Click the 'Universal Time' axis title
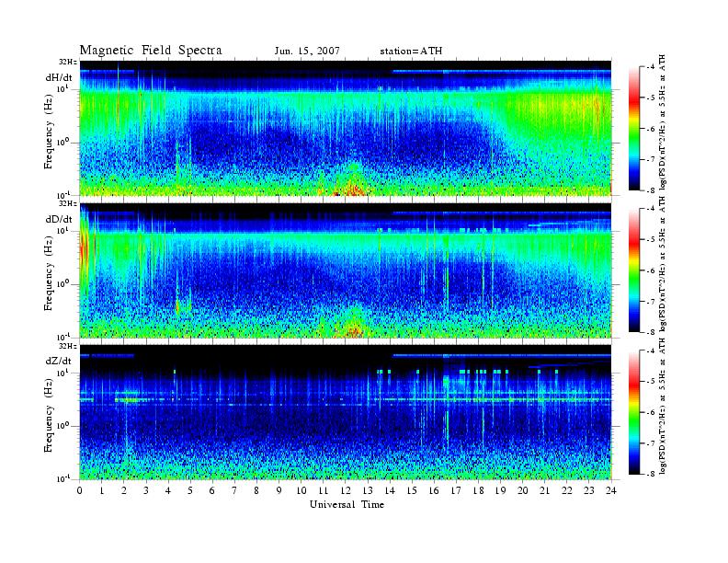Screen dimensions: 728x563 pos(347,504)
